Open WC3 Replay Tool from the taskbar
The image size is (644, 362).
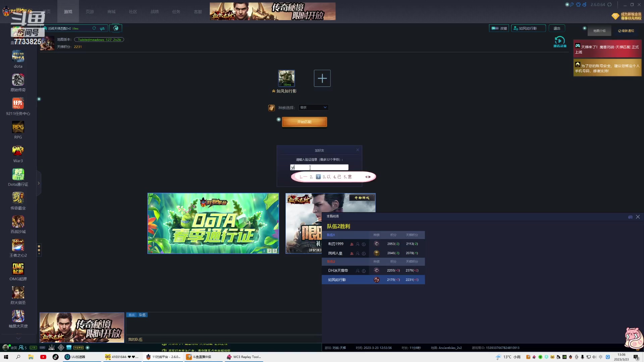(x=244, y=357)
